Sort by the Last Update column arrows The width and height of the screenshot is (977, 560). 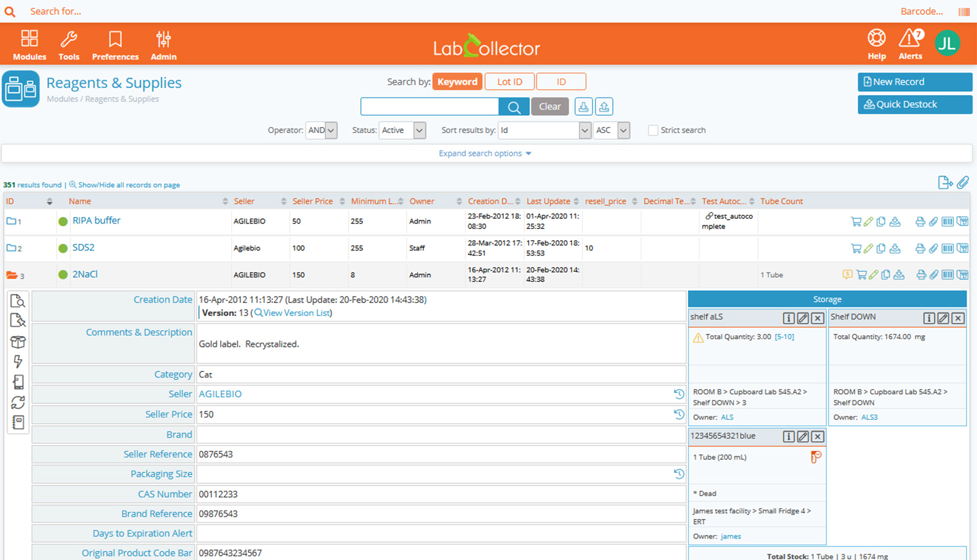point(576,202)
